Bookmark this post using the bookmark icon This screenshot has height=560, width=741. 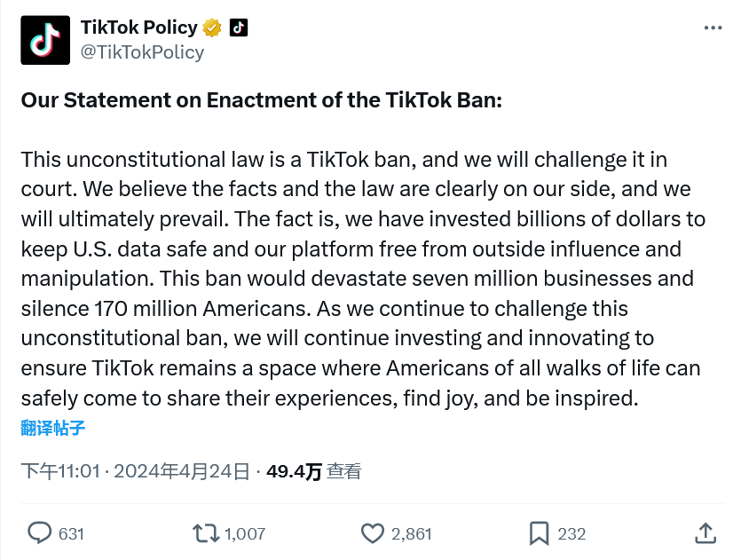(539, 532)
